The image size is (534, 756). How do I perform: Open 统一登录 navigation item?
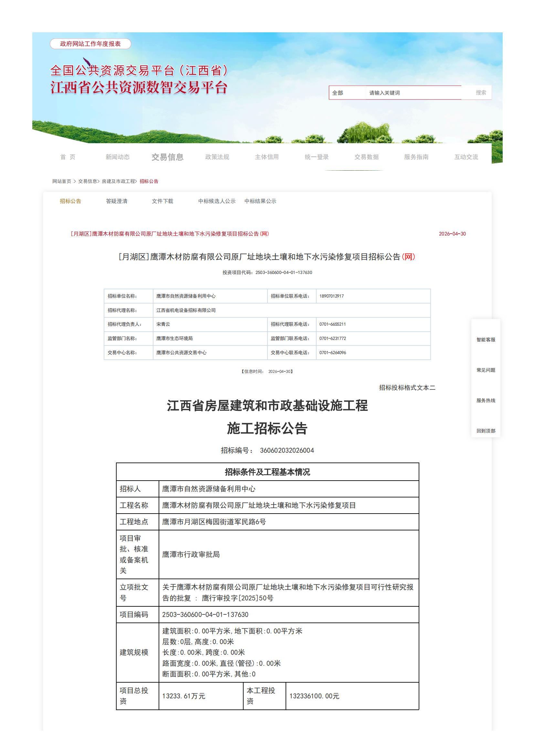317,157
